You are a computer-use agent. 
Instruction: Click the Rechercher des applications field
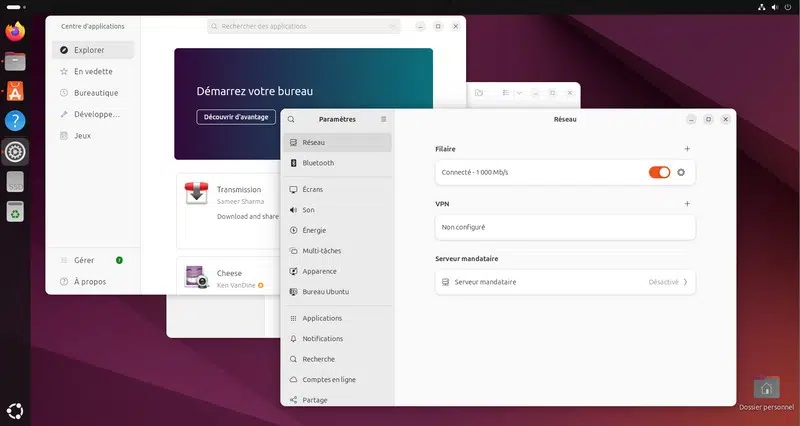[x=304, y=26]
